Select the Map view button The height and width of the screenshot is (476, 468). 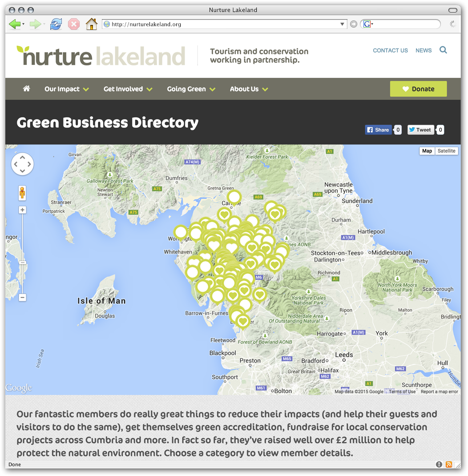[x=427, y=151]
